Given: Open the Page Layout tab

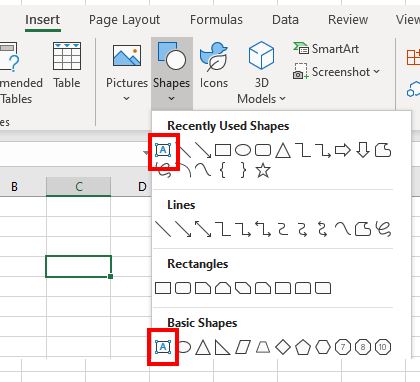Looking at the screenshot, I should (124, 20).
